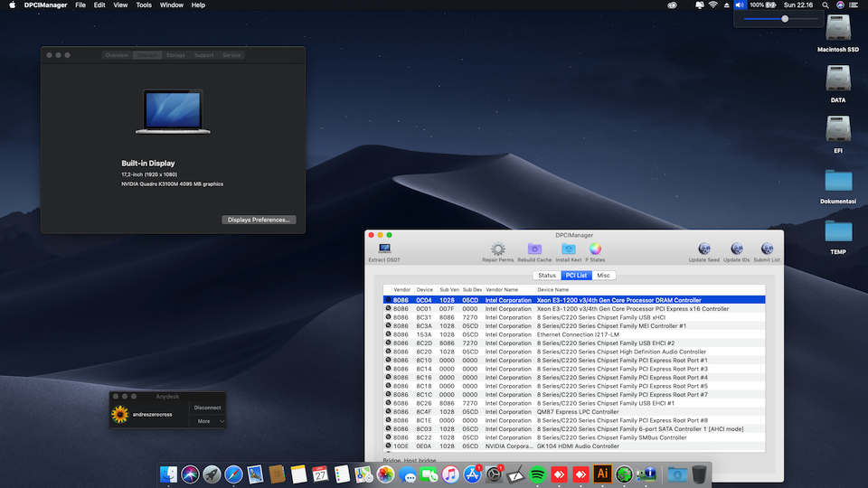Select the PCI List tab
The width and height of the screenshot is (868, 488).
(576, 275)
